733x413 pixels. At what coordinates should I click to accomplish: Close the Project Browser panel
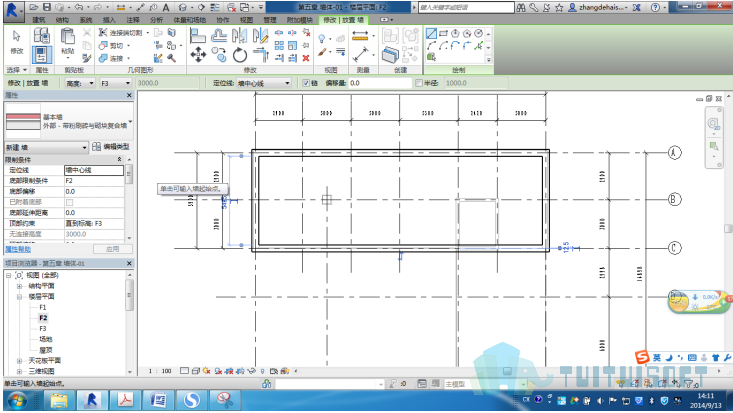pyautogui.click(x=129, y=264)
